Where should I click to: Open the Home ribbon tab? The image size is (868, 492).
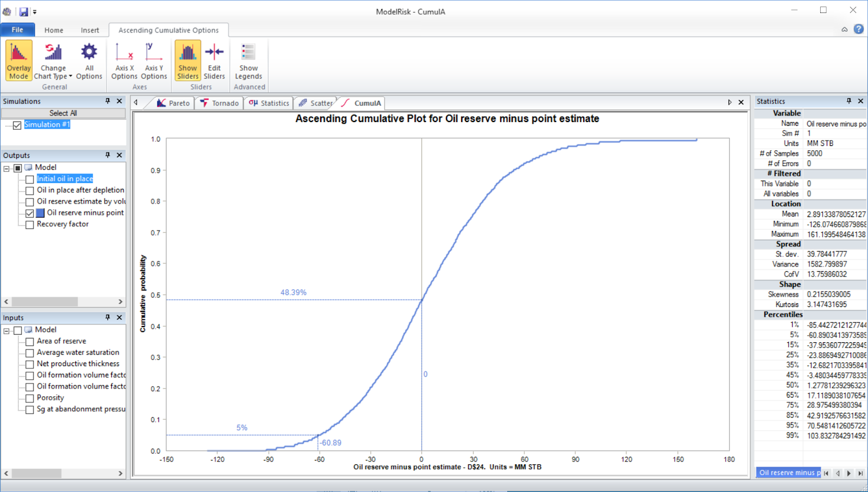(x=53, y=30)
